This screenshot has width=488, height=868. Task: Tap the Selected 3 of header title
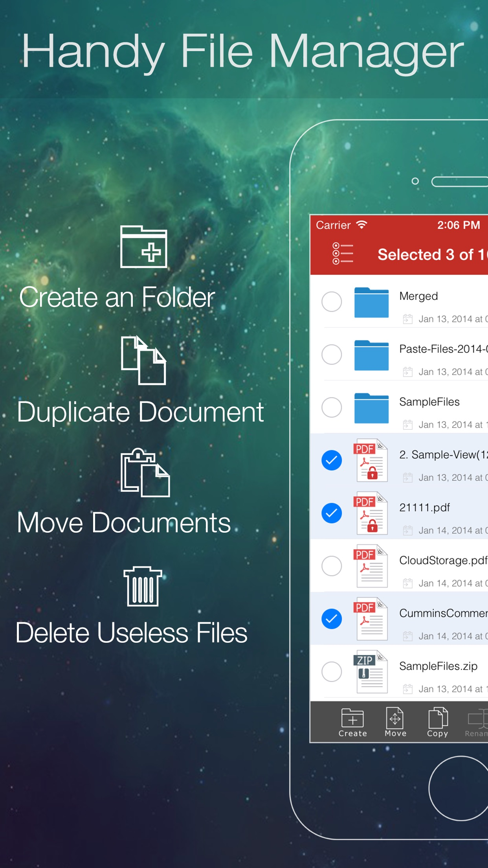tap(433, 255)
